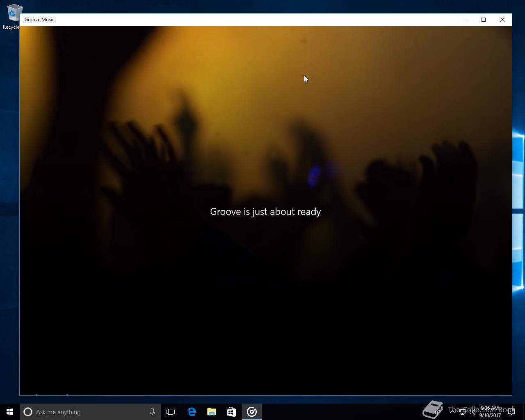Image resolution: width=525 pixels, height=420 pixels.
Task: Select the Groove Music taskbar icon
Action: tap(252, 412)
